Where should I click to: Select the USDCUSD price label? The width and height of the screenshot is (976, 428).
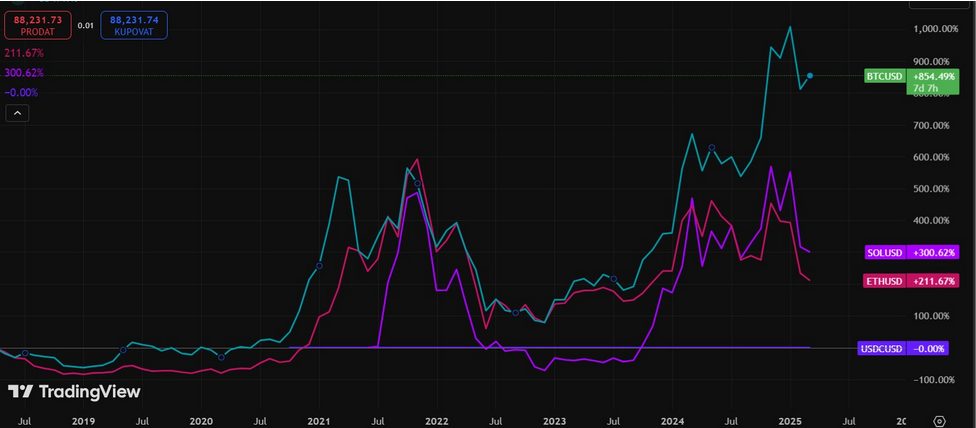point(881,348)
